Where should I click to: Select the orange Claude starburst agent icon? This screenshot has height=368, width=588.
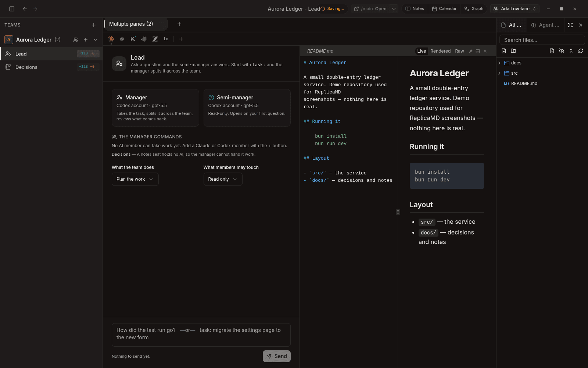click(x=111, y=39)
